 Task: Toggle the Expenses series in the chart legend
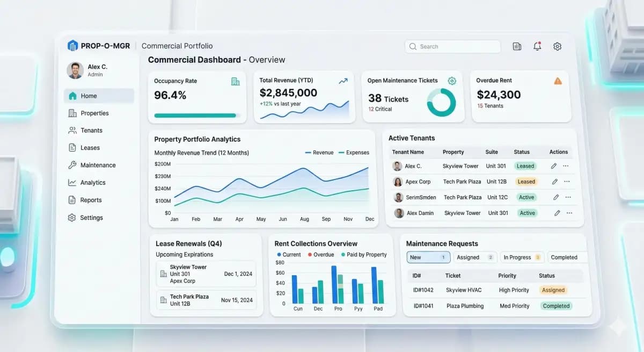point(355,152)
